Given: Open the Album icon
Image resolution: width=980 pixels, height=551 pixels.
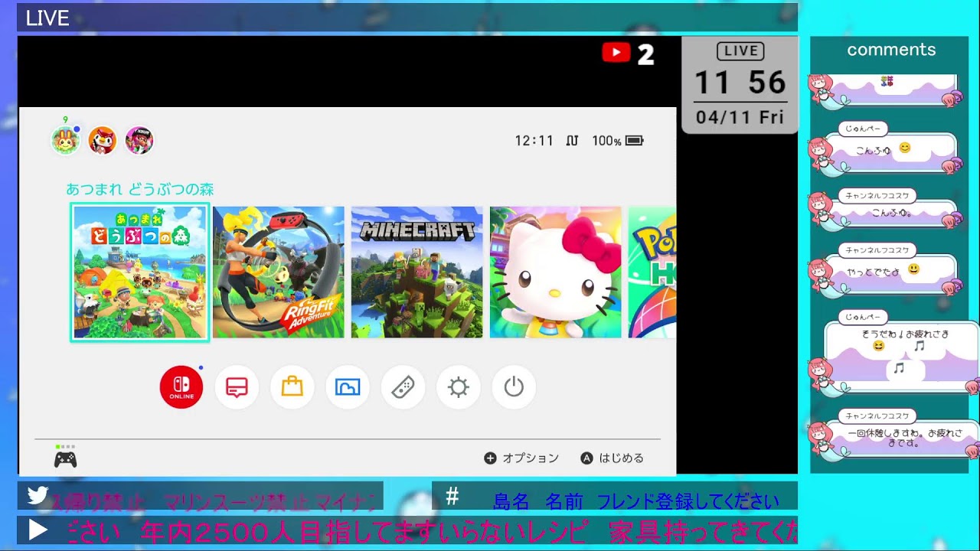Looking at the screenshot, I should point(348,387).
